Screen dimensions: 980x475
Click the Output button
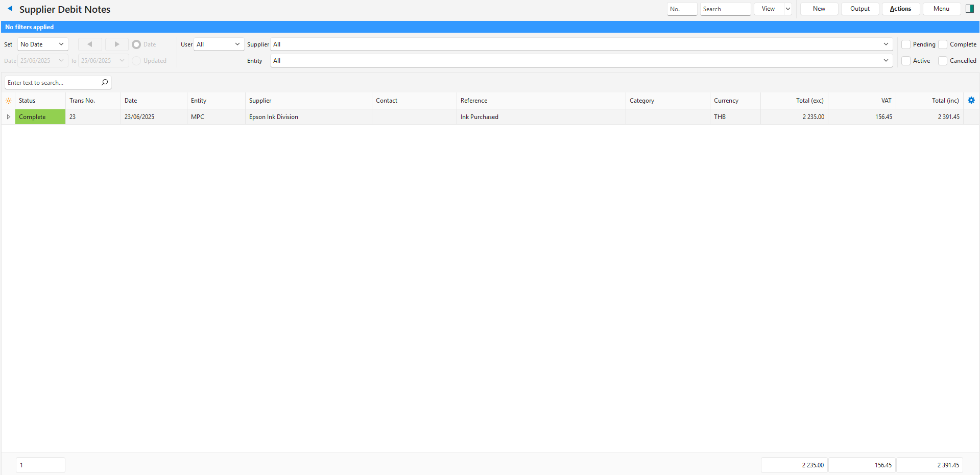pyautogui.click(x=859, y=9)
